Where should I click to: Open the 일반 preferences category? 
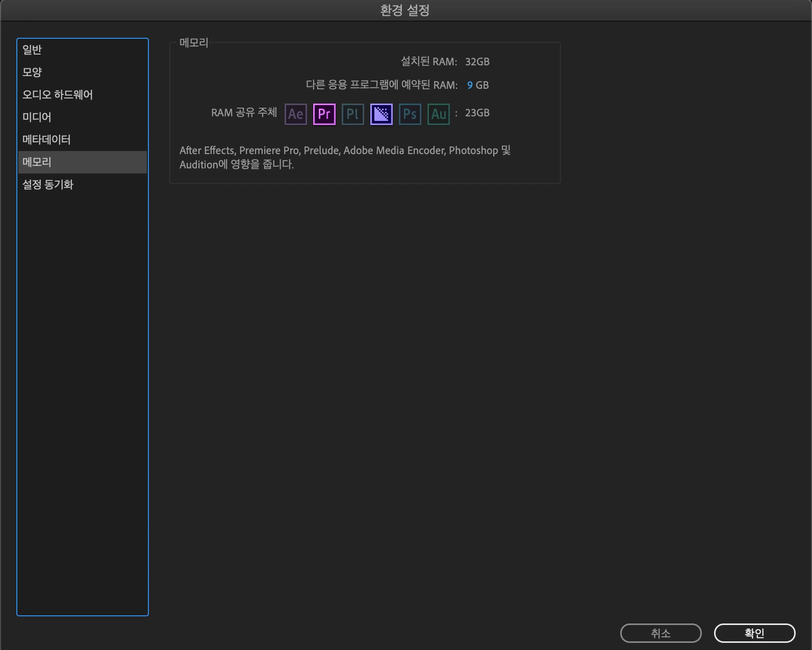pyautogui.click(x=83, y=50)
